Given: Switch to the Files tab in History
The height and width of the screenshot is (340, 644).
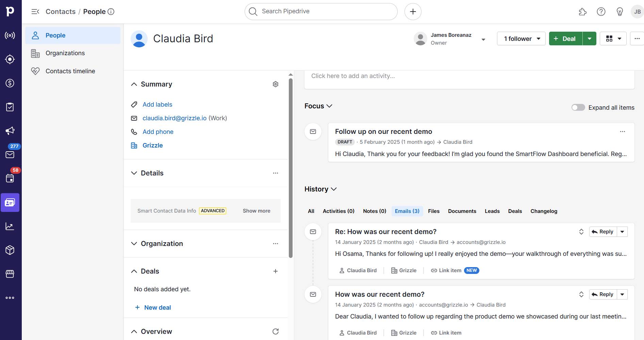Looking at the screenshot, I should pyautogui.click(x=433, y=211).
